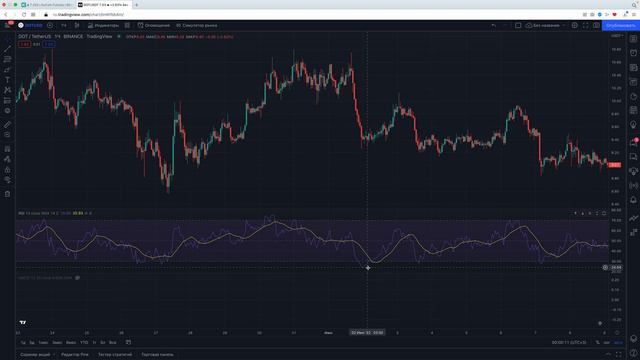Viewport: 640px width, 360px height.
Task: Maximize the RSI indicator pane
Action: [604, 213]
